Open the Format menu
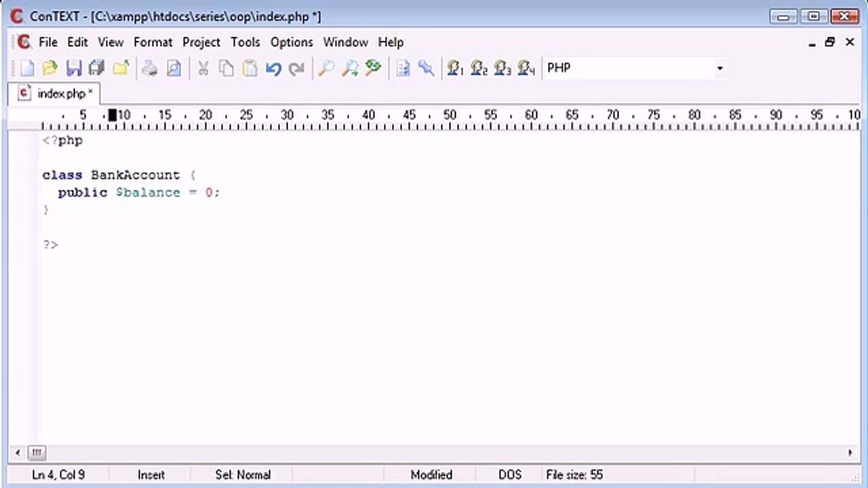The image size is (868, 488). click(153, 42)
